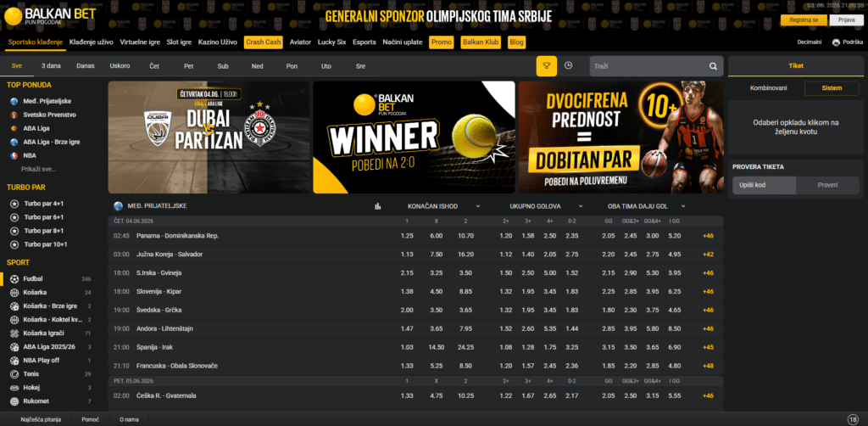This screenshot has width=868, height=426.
Task: Click the NBA league icon in Top Ponuda
Action: point(14,155)
